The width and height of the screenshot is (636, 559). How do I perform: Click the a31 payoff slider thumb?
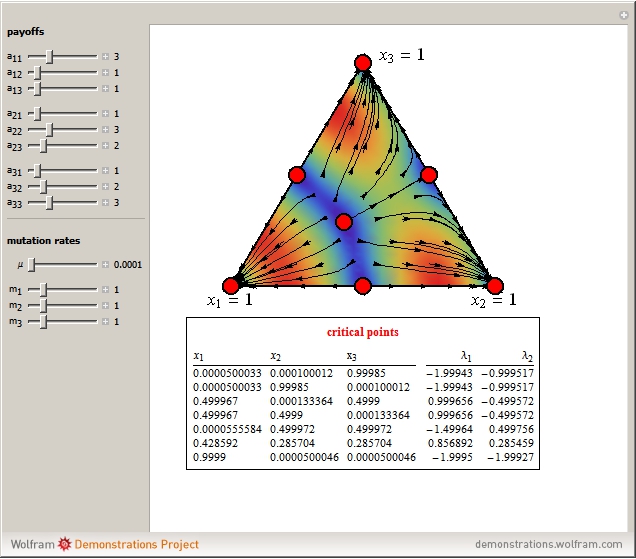pyautogui.click(x=37, y=170)
